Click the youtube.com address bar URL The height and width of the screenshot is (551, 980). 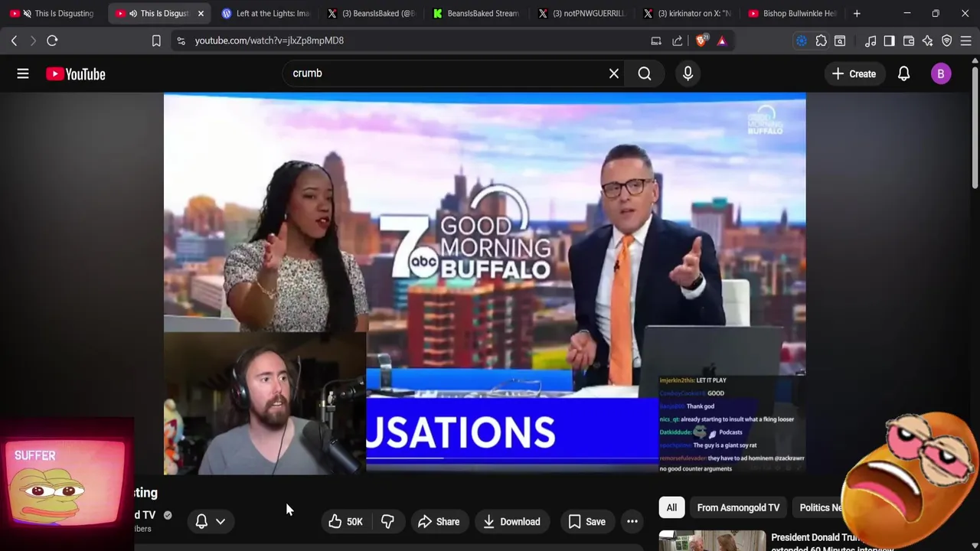click(269, 41)
